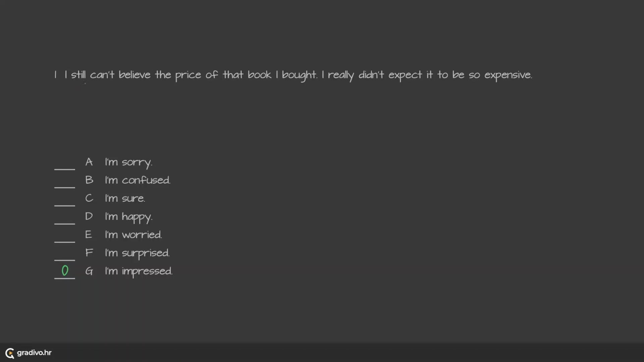This screenshot has height=362, width=644.
Task: Click the answer blank next to option B
Action: point(64,183)
